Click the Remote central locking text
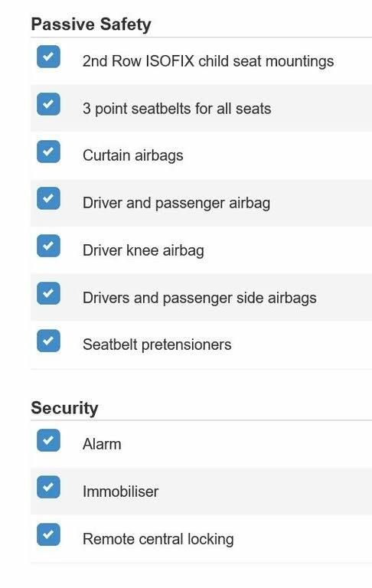This screenshot has width=372, height=588. (x=158, y=539)
